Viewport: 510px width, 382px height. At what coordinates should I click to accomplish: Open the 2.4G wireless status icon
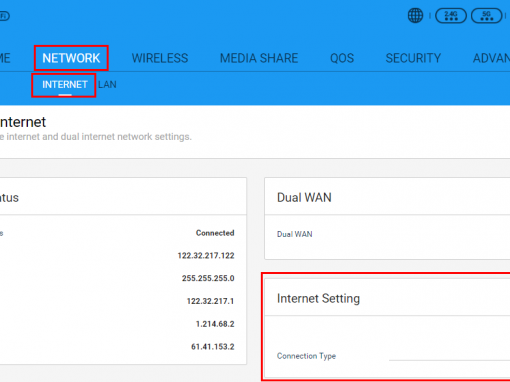(451, 16)
